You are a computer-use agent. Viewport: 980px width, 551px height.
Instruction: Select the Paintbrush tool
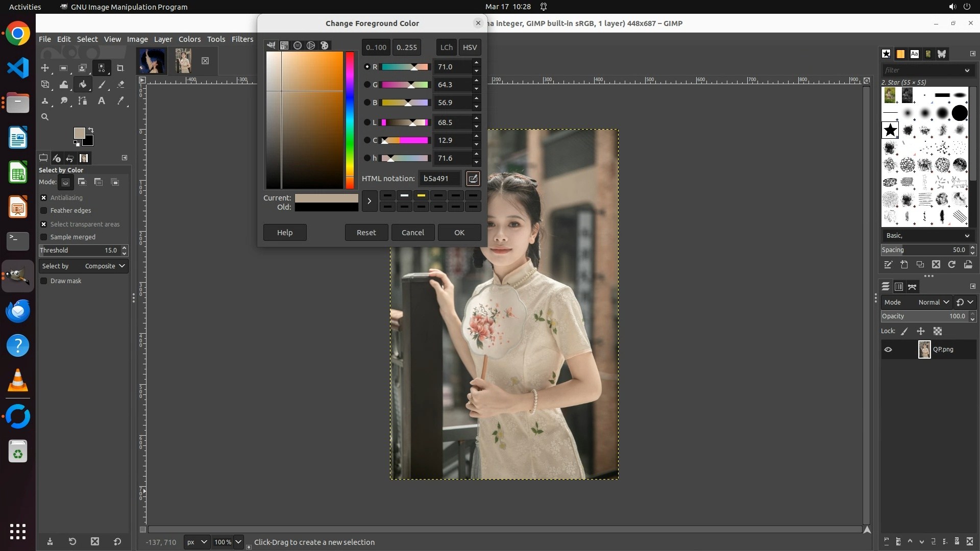[x=102, y=85]
